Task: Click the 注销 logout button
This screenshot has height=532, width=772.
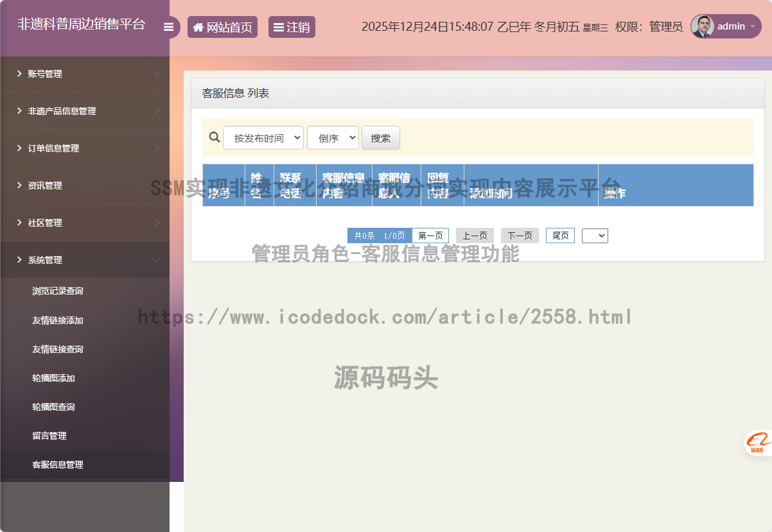Action: click(292, 27)
